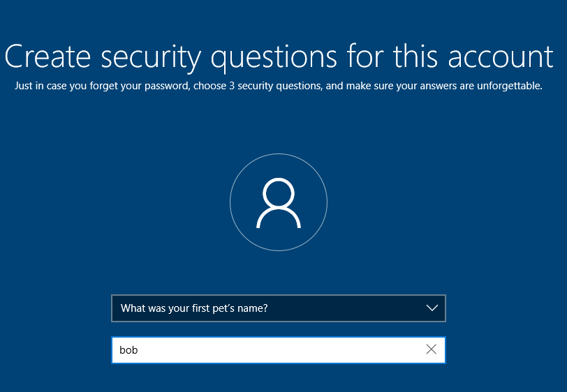Open the "What was your first pet's name?" dropdown
Viewport: 567px width, 392px height.
click(279, 308)
